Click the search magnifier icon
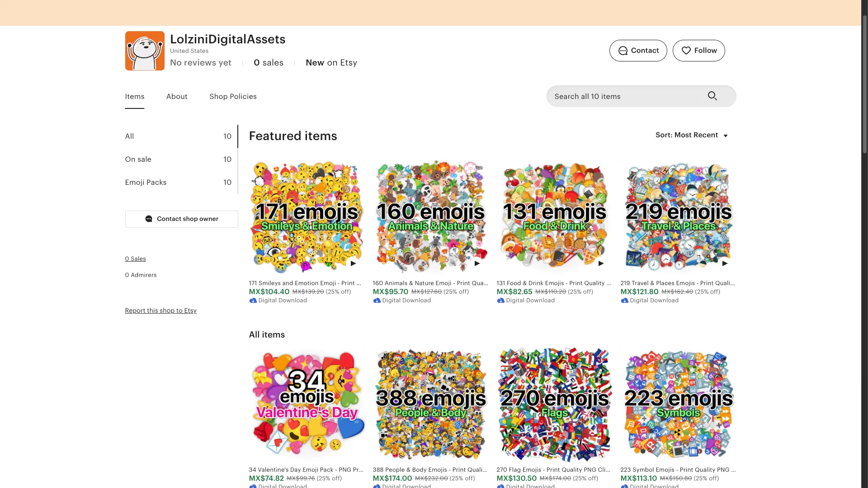The height and width of the screenshot is (488, 868). 712,96
